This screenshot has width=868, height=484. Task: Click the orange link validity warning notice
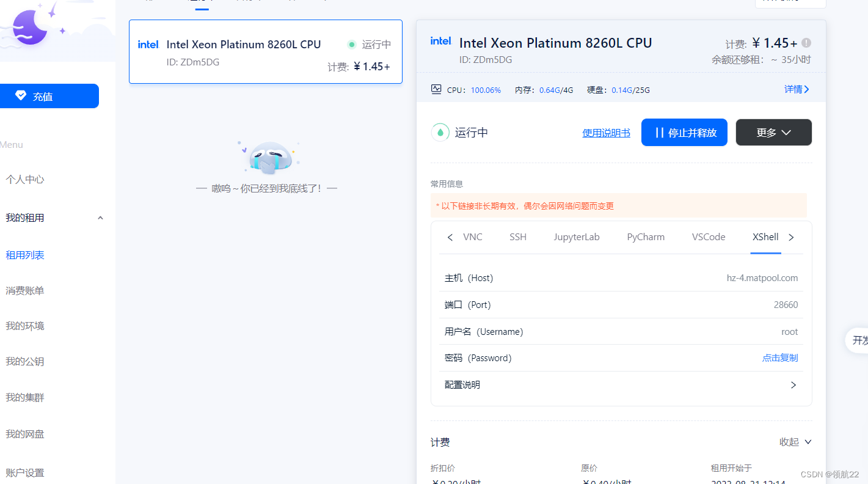pos(619,206)
